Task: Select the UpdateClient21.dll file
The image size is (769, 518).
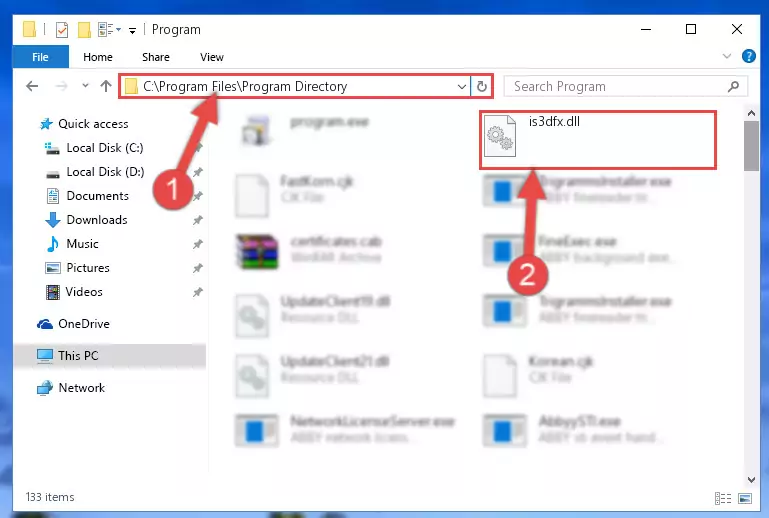Action: 313,375
